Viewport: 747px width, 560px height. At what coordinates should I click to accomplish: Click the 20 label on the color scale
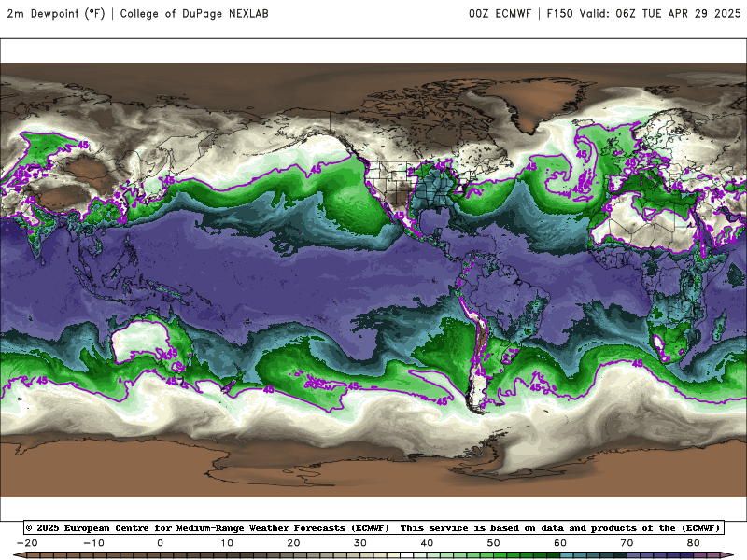click(293, 543)
